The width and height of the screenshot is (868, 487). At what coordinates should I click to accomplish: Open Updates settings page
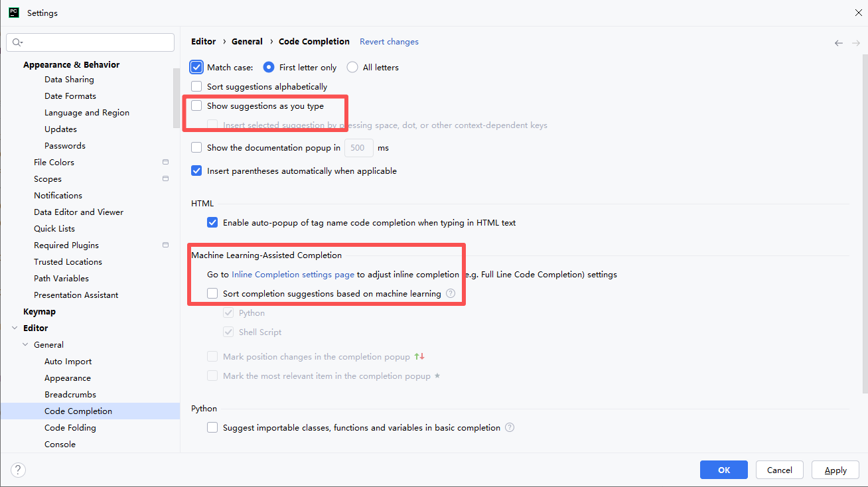click(60, 129)
